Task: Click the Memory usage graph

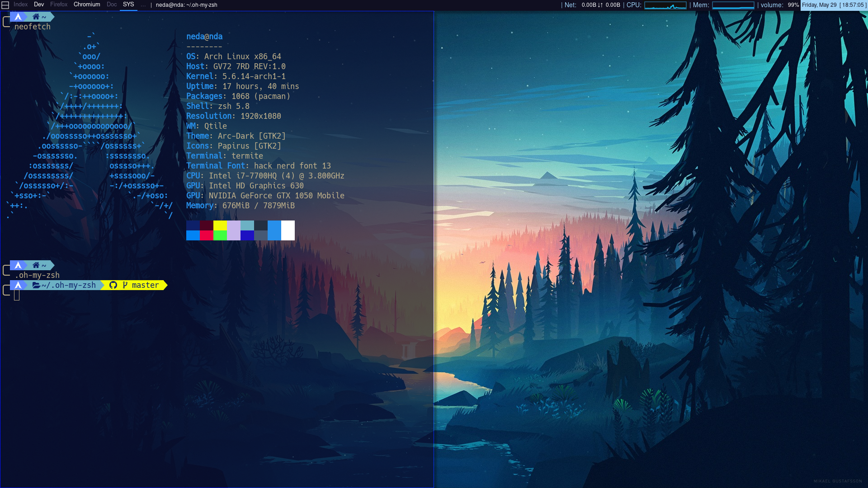Action: pyautogui.click(x=733, y=5)
